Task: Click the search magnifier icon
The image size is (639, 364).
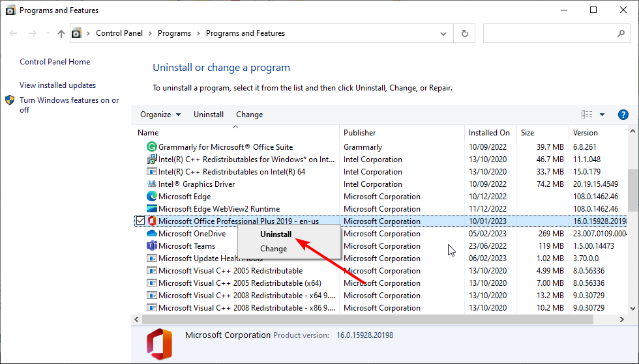Action: 621,33
